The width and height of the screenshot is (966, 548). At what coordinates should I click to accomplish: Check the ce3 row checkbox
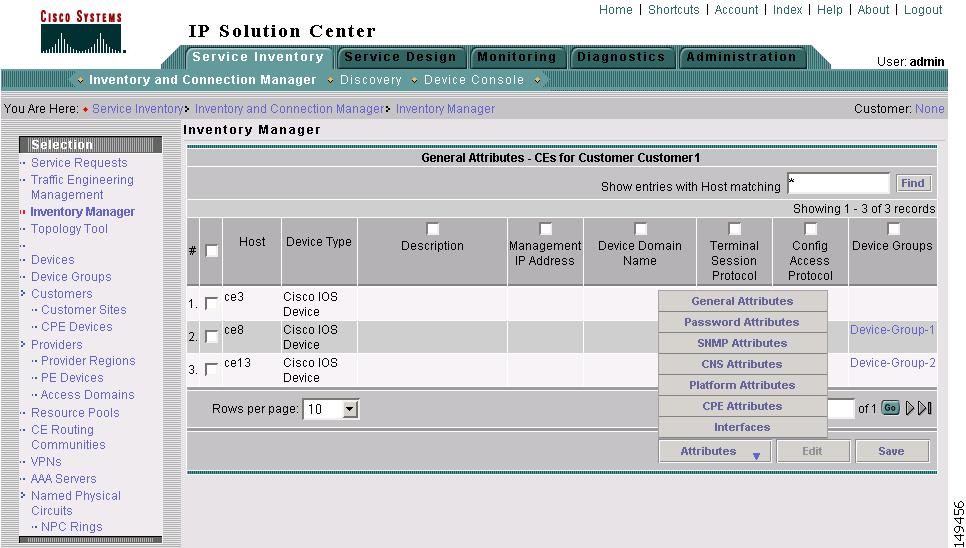(211, 304)
